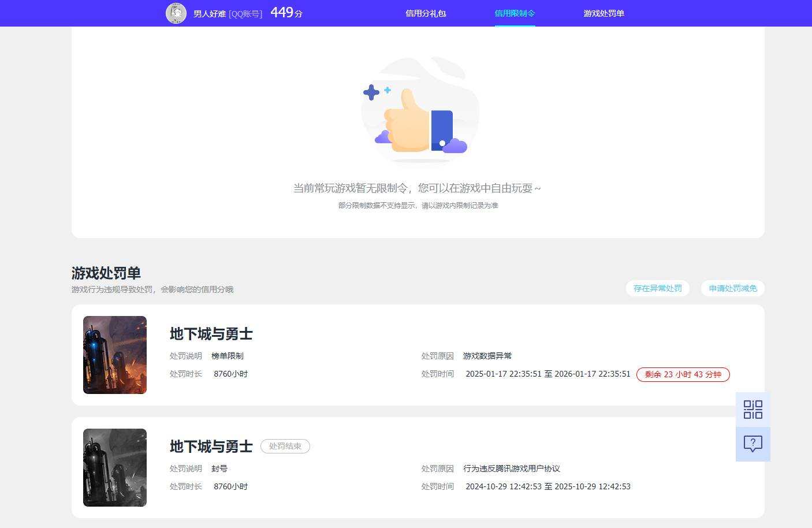Click the 行为违反腾讯游戏用户协议 reason
Screen dimensions: 812x528
click(x=512, y=468)
